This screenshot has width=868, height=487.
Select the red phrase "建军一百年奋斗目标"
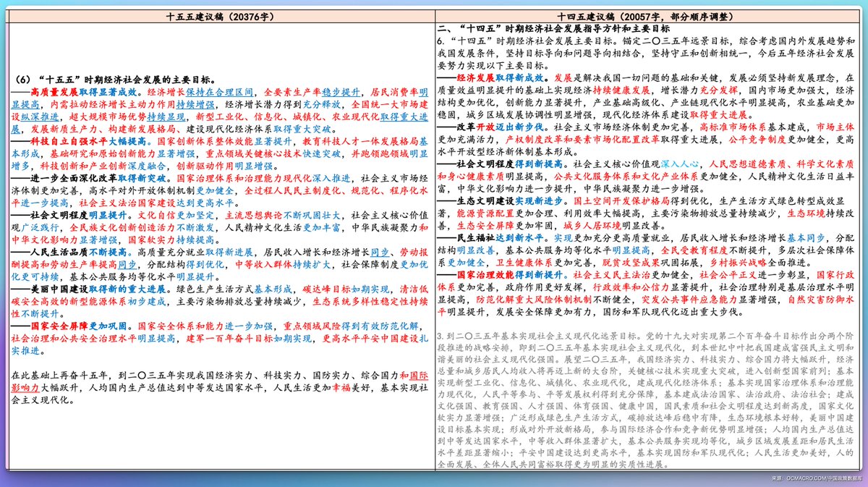[x=229, y=338]
